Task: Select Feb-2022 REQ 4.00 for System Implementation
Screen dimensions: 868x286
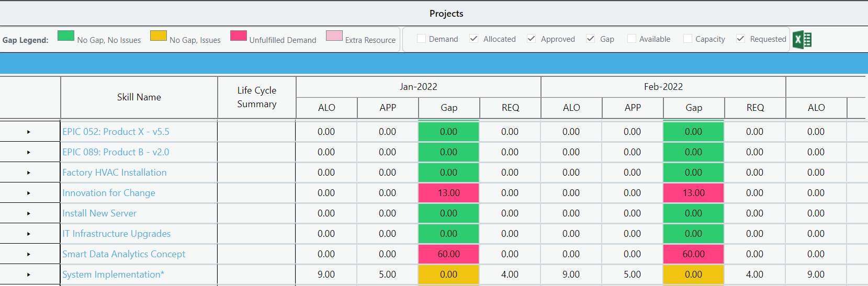Action: pos(755,274)
